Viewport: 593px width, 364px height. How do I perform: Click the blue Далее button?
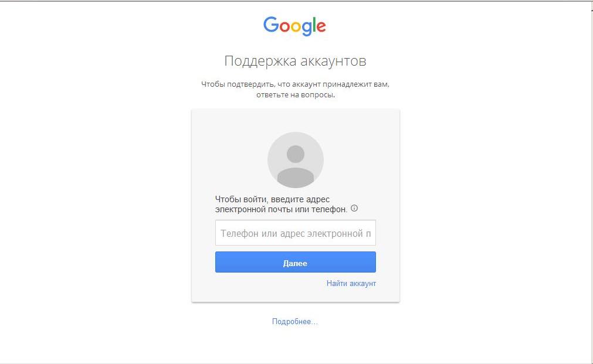[296, 262]
